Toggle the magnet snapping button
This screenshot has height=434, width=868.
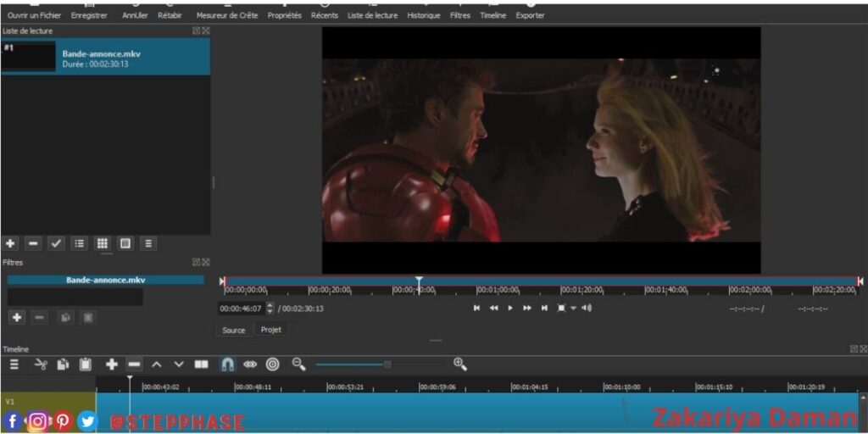(227, 364)
